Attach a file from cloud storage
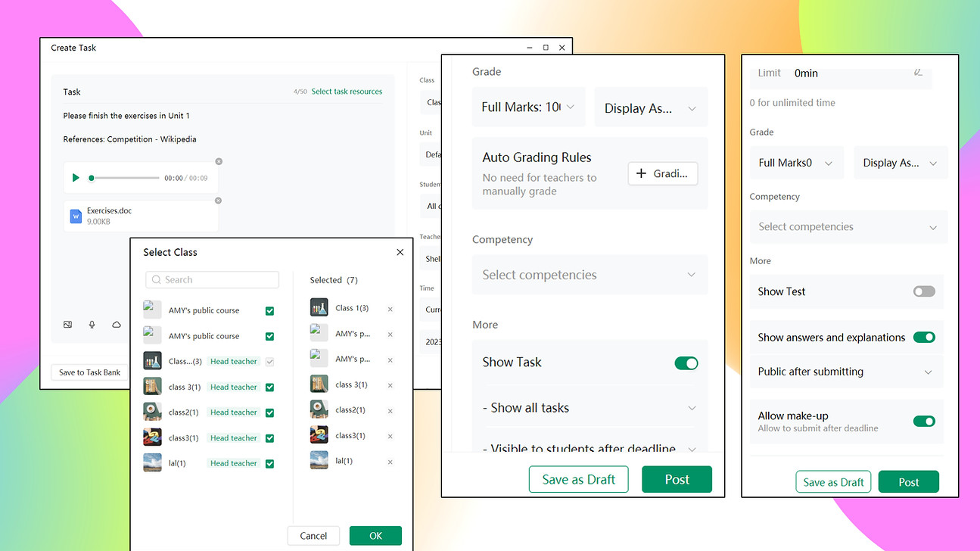 [x=117, y=325]
